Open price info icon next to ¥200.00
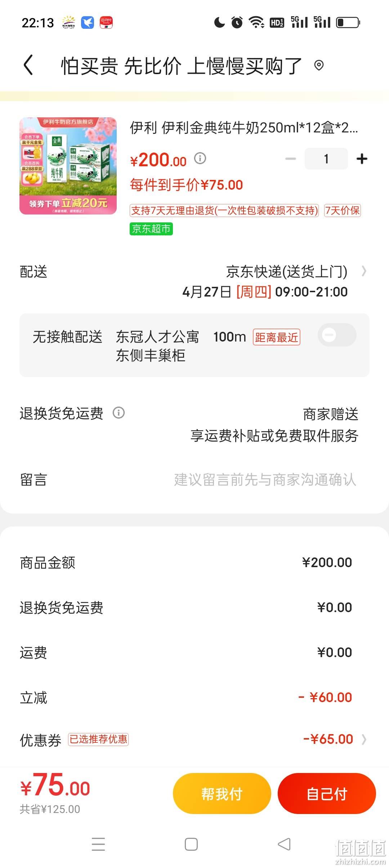This screenshot has width=389, height=868. tap(200, 158)
